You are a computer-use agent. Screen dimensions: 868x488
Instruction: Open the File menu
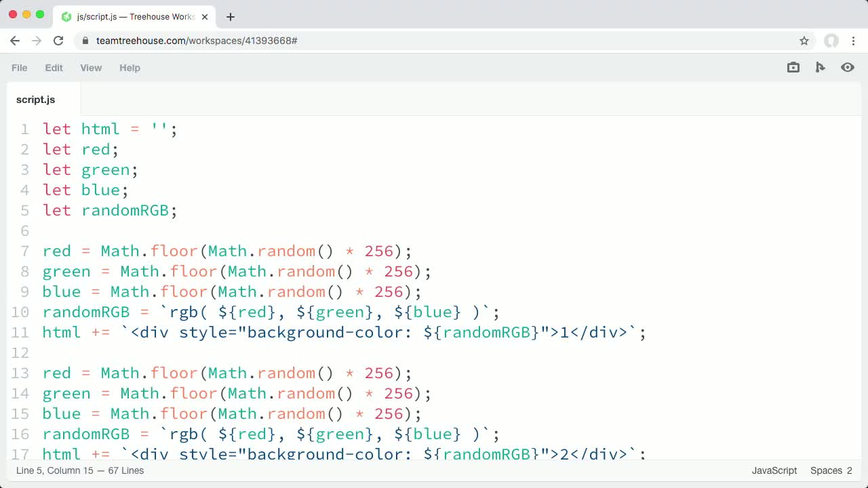tap(19, 68)
